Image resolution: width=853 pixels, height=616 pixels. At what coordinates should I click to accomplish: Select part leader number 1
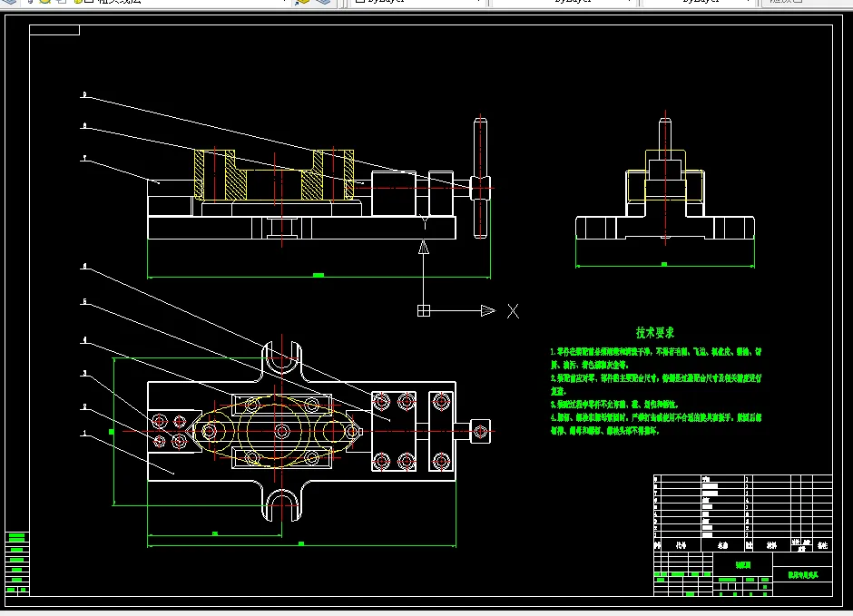(x=84, y=434)
